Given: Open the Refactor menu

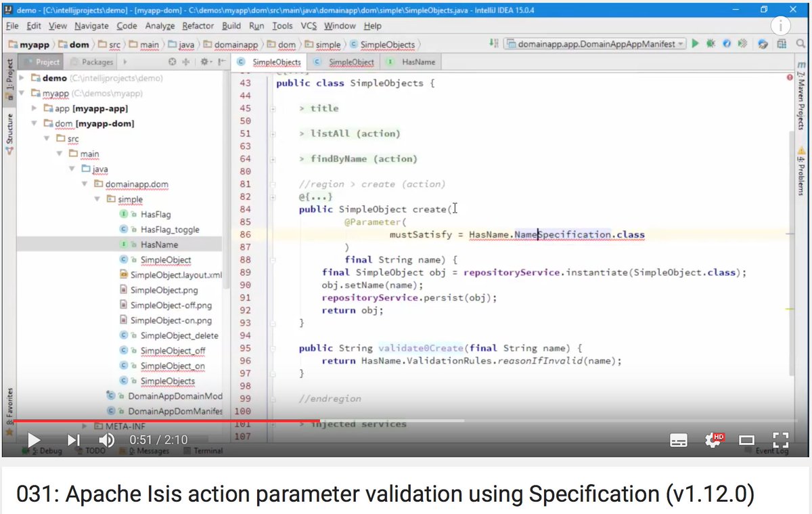Looking at the screenshot, I should [x=198, y=26].
